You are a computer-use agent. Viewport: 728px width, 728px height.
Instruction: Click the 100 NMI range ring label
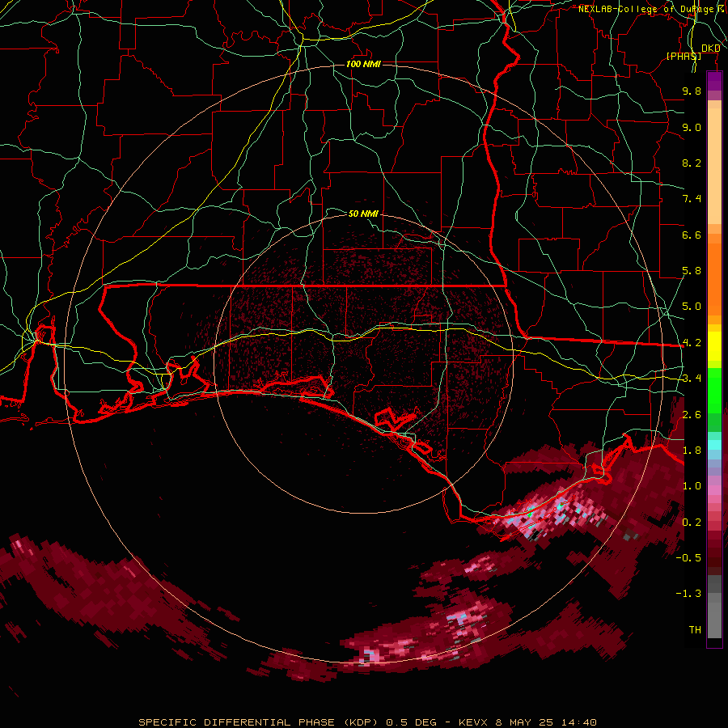tap(363, 64)
